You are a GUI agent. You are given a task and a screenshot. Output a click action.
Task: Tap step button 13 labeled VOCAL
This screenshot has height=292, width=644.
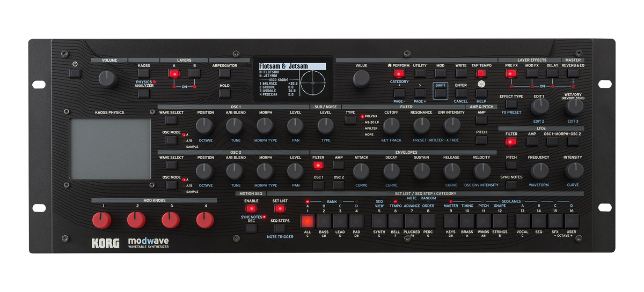coord(522,221)
